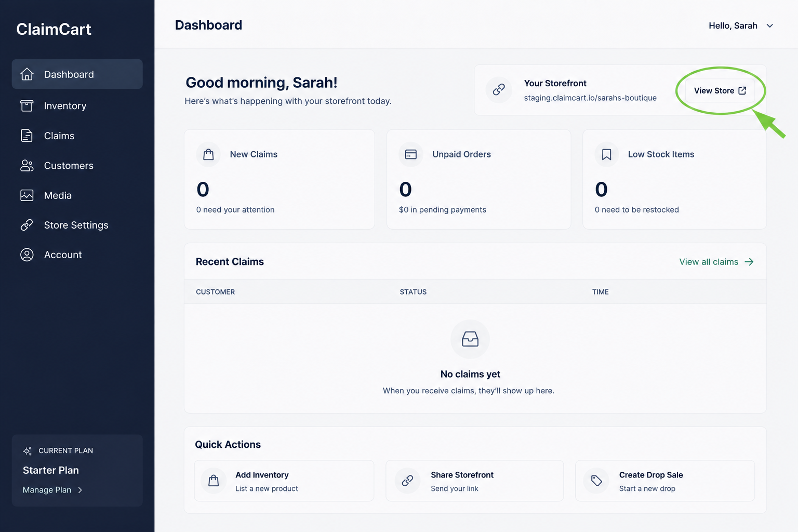The width and height of the screenshot is (798, 532).
Task: Click the Media image icon
Action: pyautogui.click(x=27, y=195)
